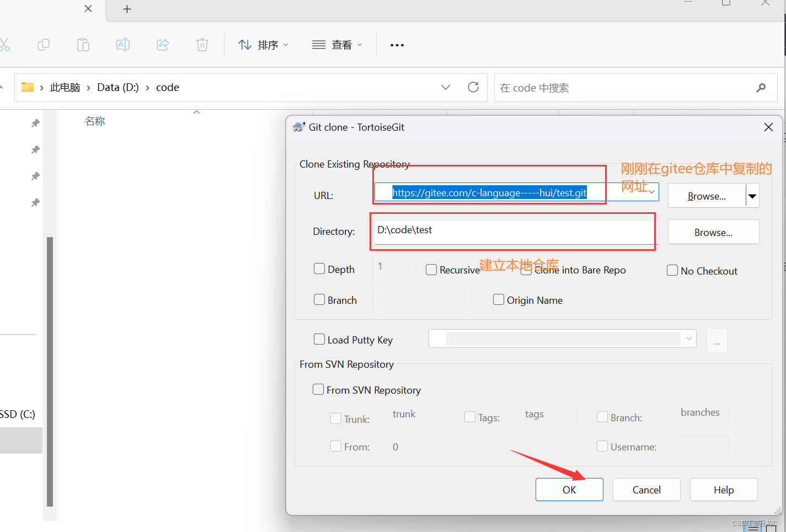Open the black arrow dropdown beside URL Browse

pos(752,196)
